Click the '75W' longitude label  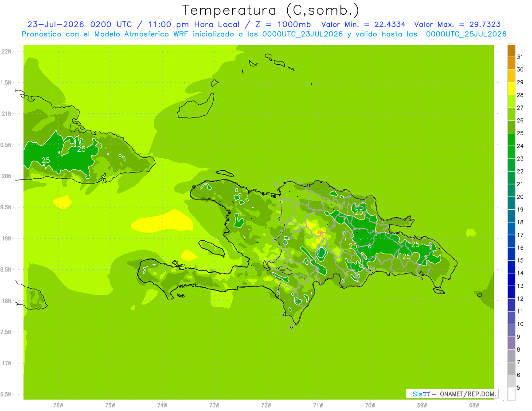(x=110, y=405)
